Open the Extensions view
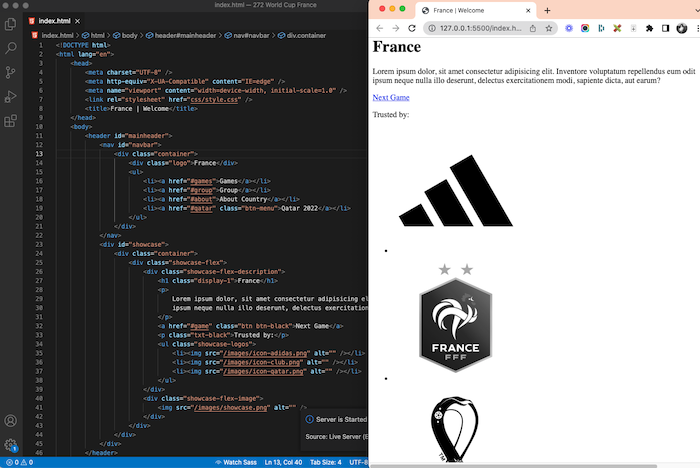This screenshot has width=700, height=468. click(10, 121)
